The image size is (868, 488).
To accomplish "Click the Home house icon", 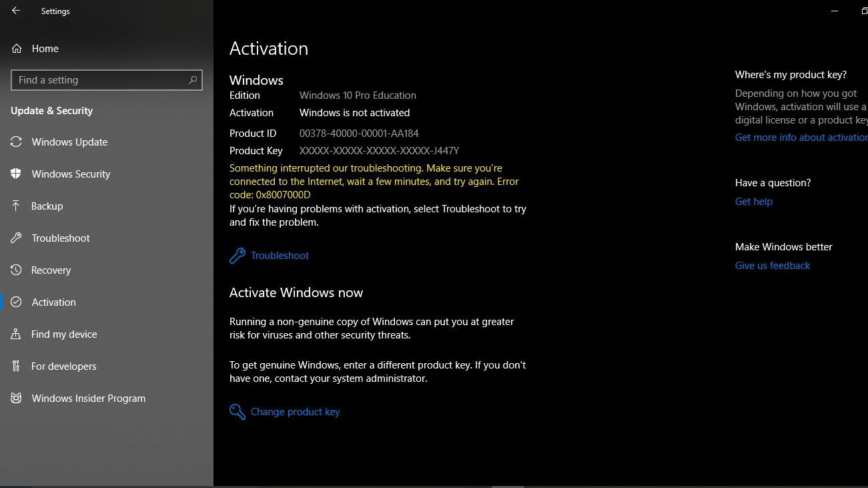I will click(x=17, y=49).
